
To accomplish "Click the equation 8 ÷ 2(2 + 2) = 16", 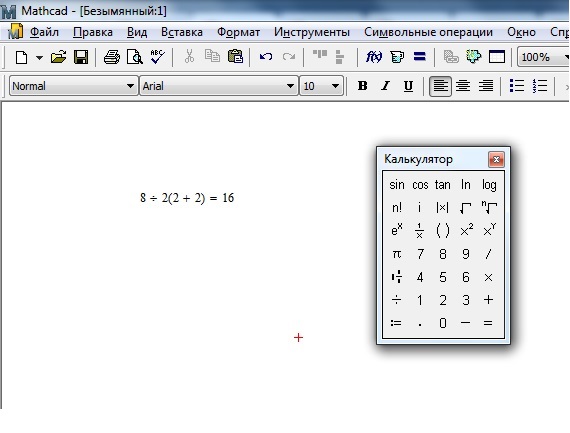I will tap(187, 198).
